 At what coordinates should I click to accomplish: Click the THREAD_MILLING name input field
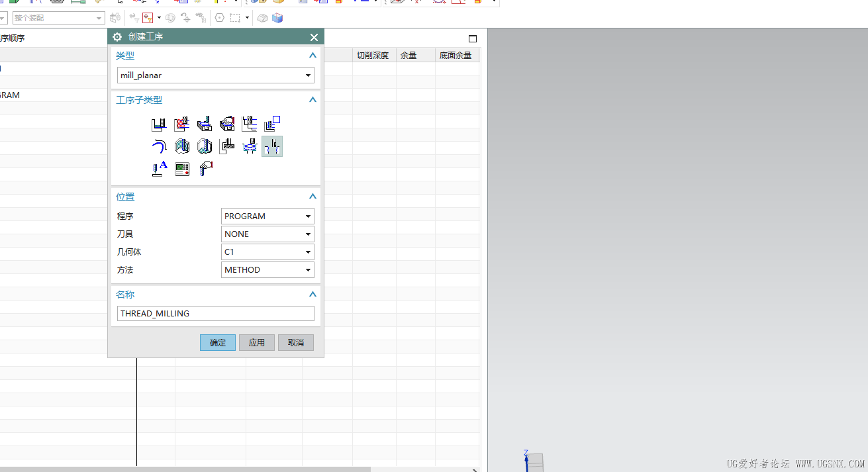(216, 314)
